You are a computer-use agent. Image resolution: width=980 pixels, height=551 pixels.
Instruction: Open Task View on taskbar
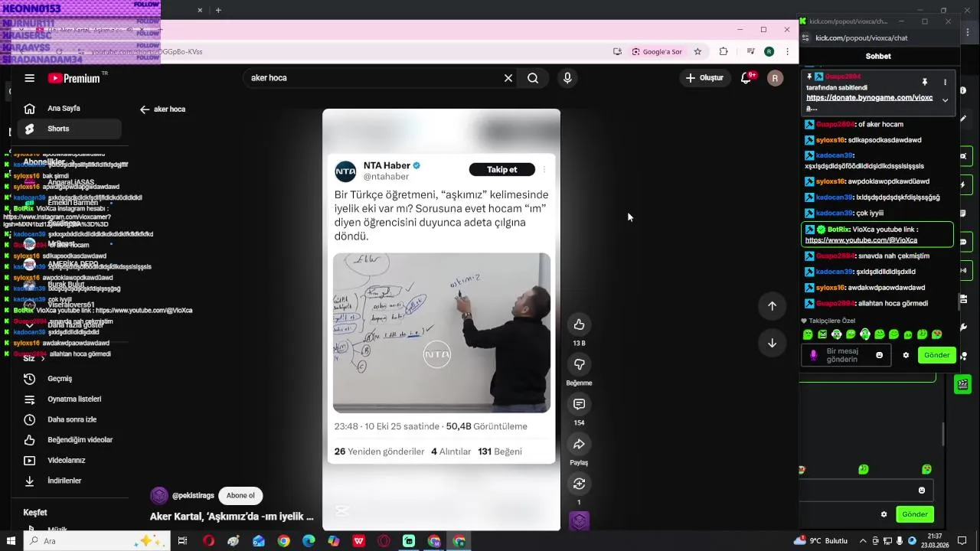click(182, 541)
